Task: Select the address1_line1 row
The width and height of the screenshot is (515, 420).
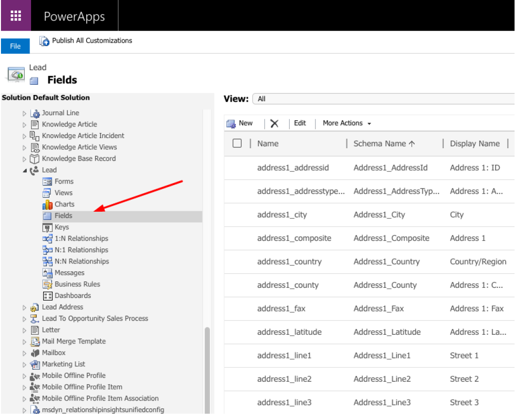Action: pos(369,356)
